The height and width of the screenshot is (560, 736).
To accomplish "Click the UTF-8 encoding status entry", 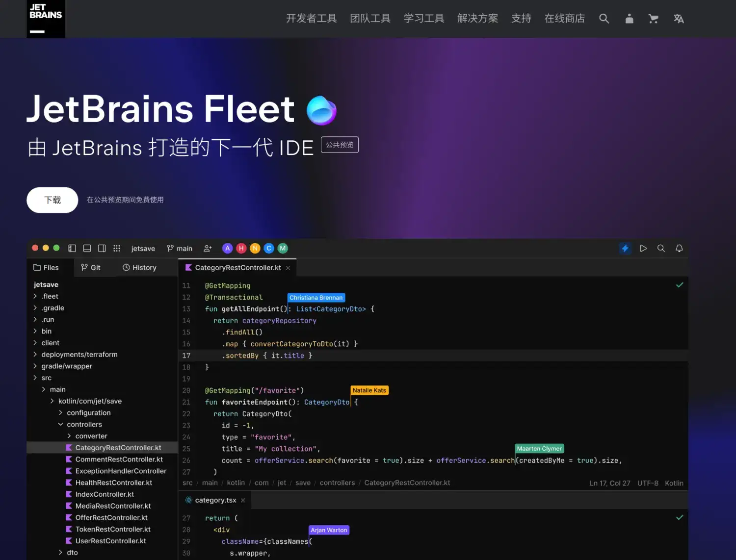I will point(648,483).
